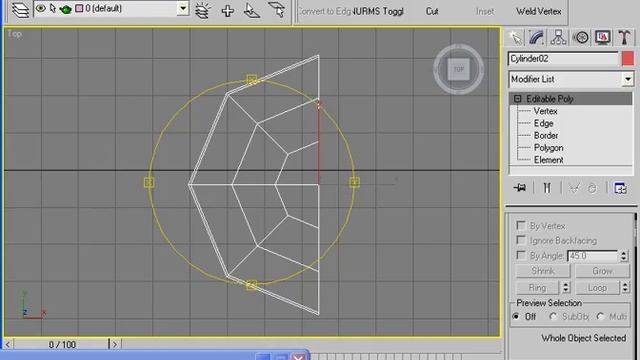640x360 pixels.
Task: Click the Inset button
Action: click(x=484, y=11)
